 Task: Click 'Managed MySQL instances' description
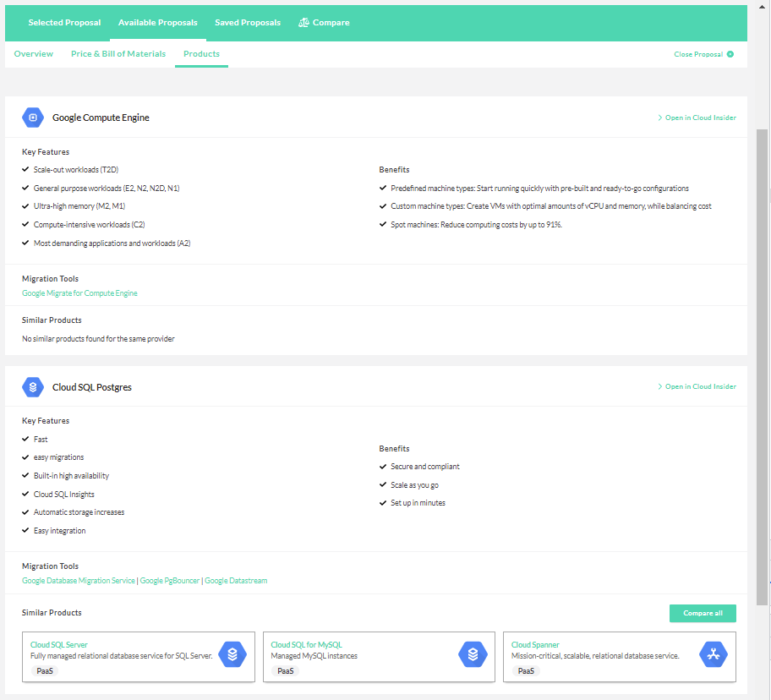(x=314, y=656)
